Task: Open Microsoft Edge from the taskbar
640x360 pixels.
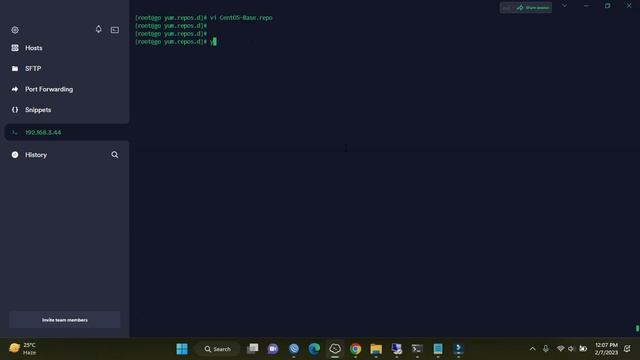Action: coord(314,349)
